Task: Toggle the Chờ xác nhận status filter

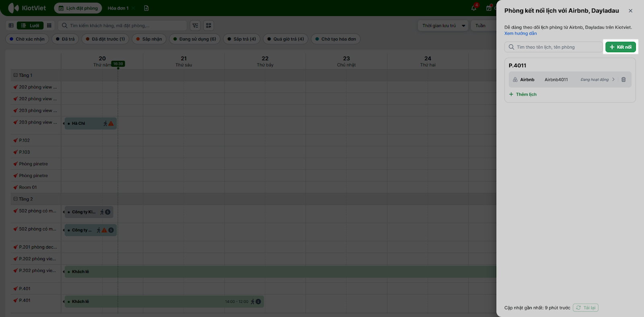Action: click(x=27, y=39)
